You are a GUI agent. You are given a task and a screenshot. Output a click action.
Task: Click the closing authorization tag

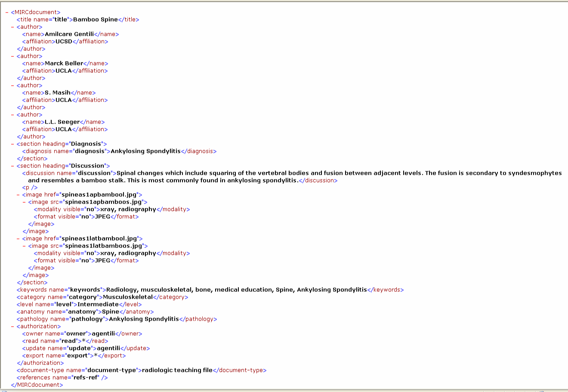[40, 363]
